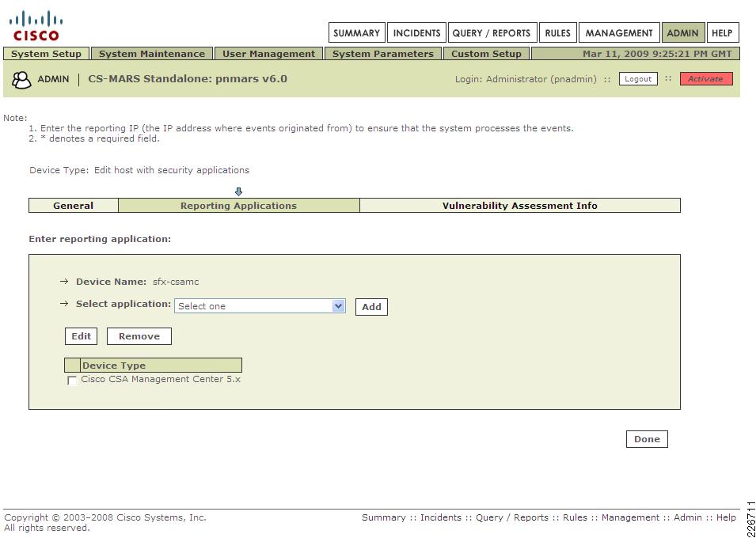The image size is (756, 538).
Task: Click the Cisco logo
Action: [36, 26]
